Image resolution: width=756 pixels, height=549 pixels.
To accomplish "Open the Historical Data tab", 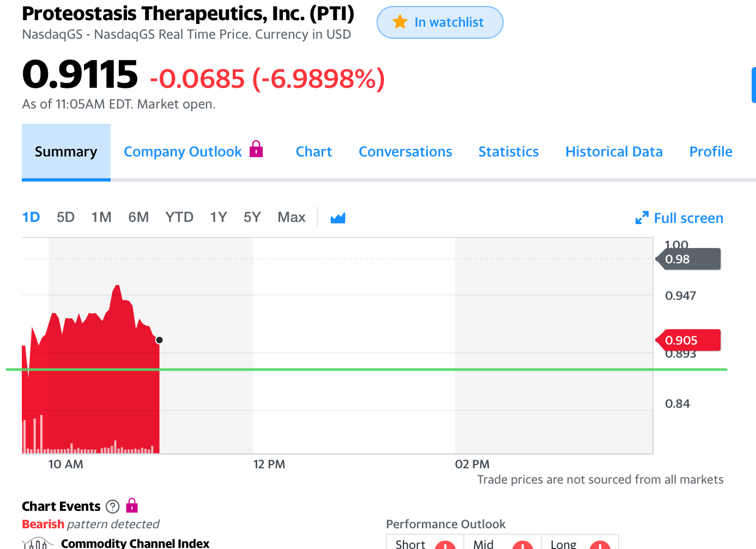I will tap(614, 152).
